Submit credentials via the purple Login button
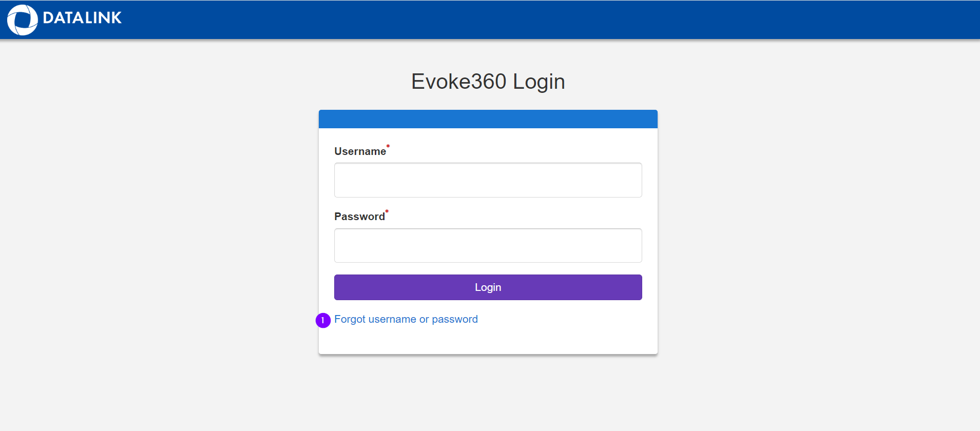Image resolution: width=980 pixels, height=431 pixels. click(487, 287)
